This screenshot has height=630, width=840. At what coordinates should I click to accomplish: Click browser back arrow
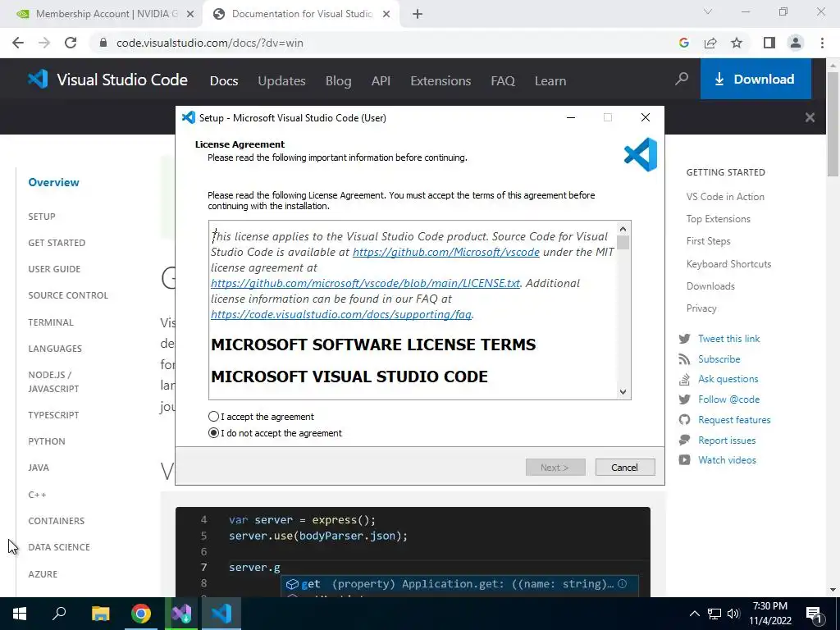pyautogui.click(x=18, y=43)
